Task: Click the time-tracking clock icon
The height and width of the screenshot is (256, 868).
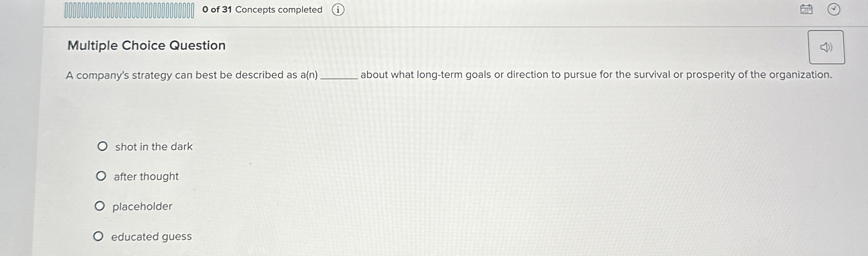Action: [834, 10]
